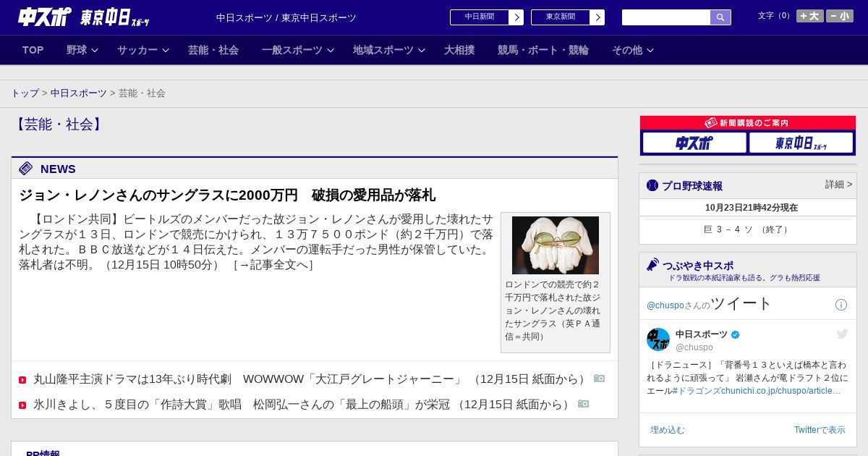Image resolution: width=868 pixels, height=456 pixels.
Task: Select 競馬・ボート・競輪 in navigation bar
Action: coord(543,50)
